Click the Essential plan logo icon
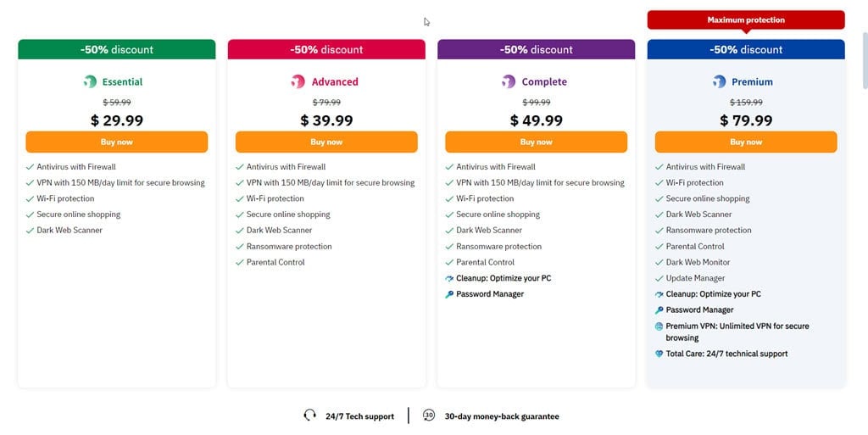 pos(90,82)
